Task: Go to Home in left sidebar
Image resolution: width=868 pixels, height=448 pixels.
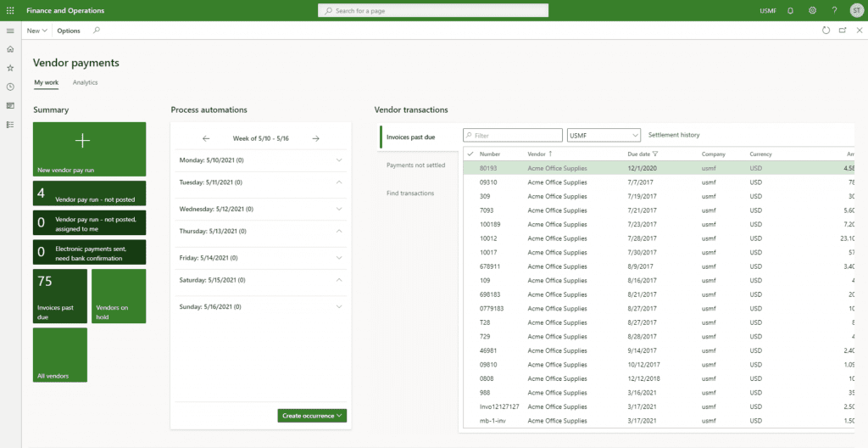Action: 10,49
